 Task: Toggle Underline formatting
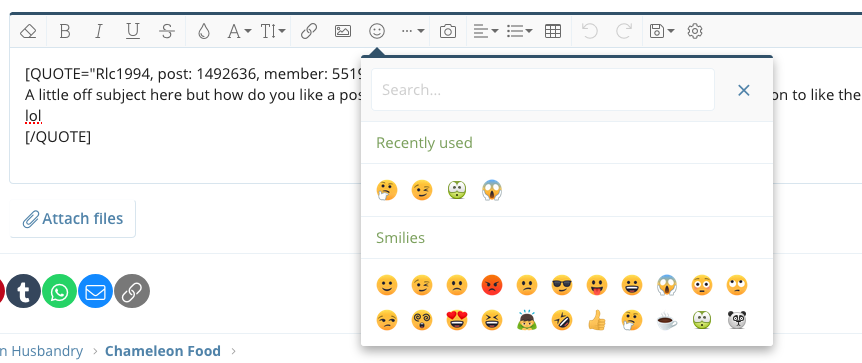[x=132, y=31]
